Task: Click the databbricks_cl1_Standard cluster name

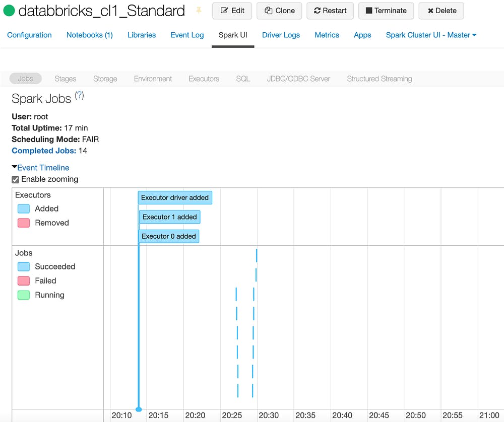Action: (102, 11)
